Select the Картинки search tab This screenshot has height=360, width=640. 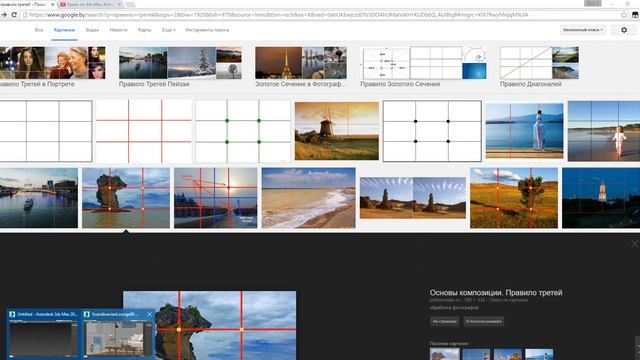64,30
